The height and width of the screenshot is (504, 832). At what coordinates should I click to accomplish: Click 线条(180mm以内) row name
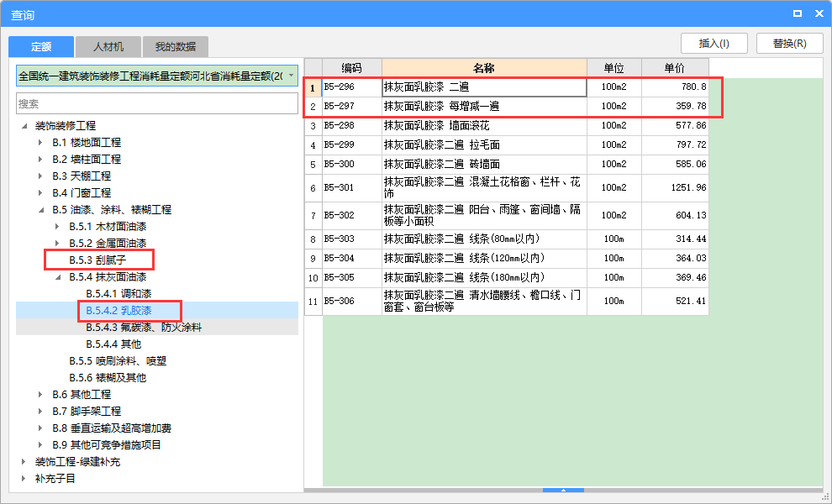[484, 277]
